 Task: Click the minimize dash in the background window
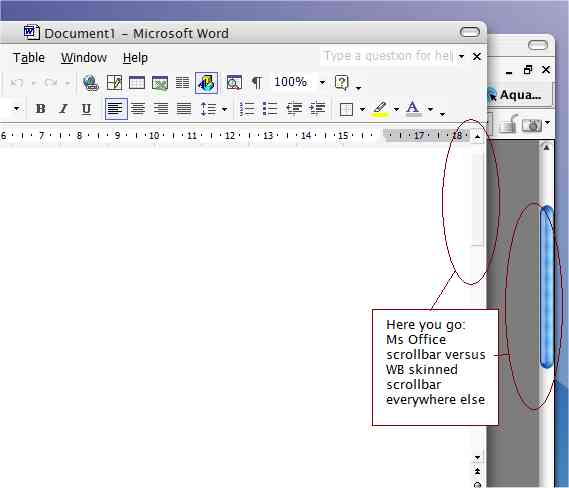tap(509, 73)
